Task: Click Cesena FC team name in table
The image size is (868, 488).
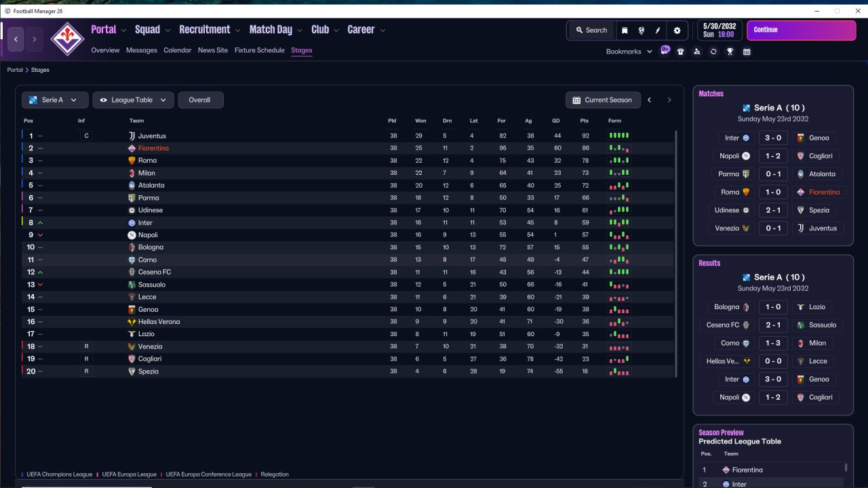Action: [x=155, y=272]
